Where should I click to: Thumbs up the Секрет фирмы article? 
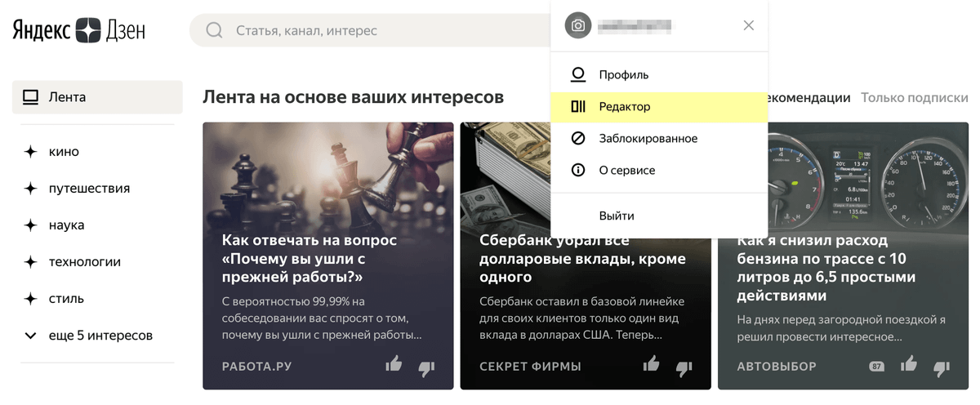tap(652, 364)
